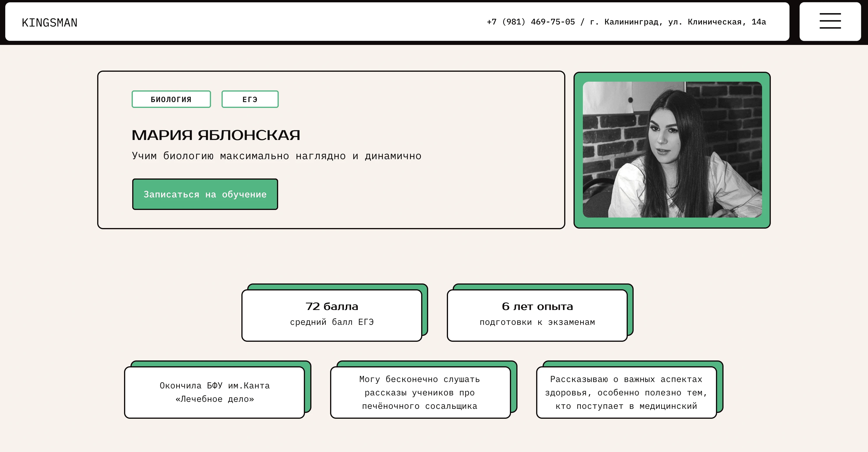Select the БИОЛОГИЯ tag
This screenshot has width=868, height=452.
click(x=171, y=99)
